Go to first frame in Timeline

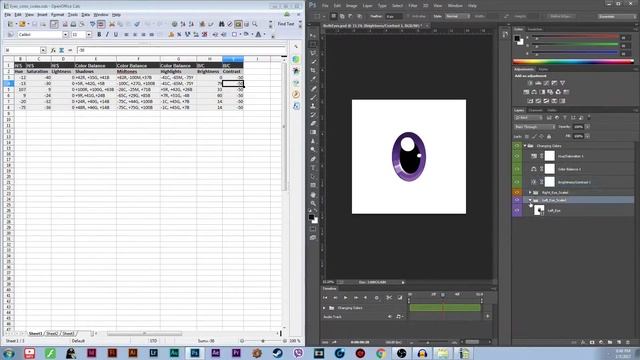click(325, 298)
